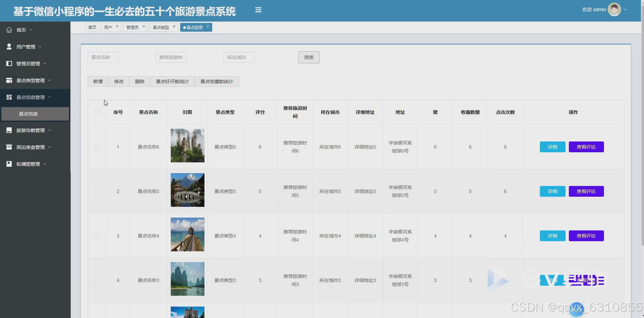Click the icon beside 旅游攻略管理

(9, 130)
